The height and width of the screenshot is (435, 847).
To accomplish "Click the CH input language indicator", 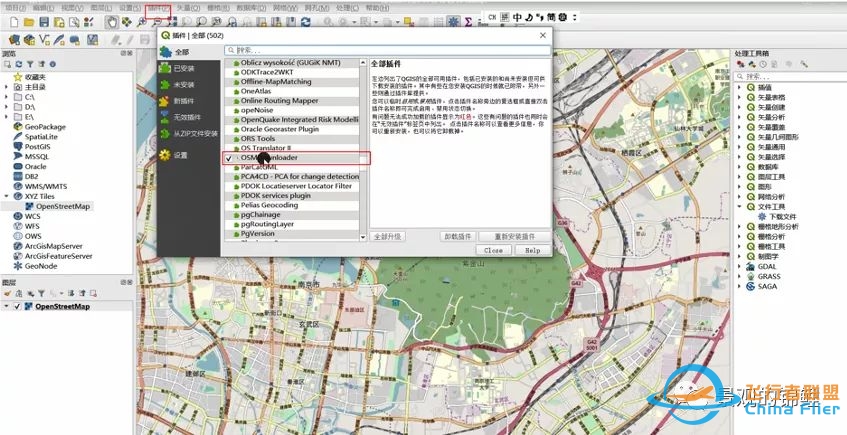I will [x=492, y=18].
